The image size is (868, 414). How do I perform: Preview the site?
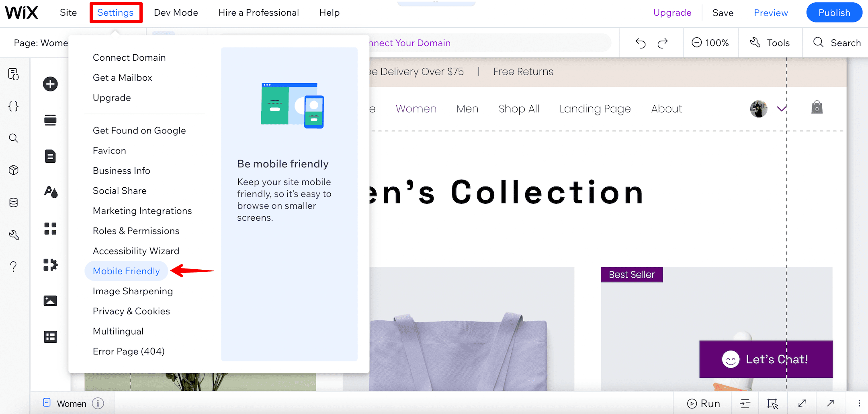click(x=771, y=13)
